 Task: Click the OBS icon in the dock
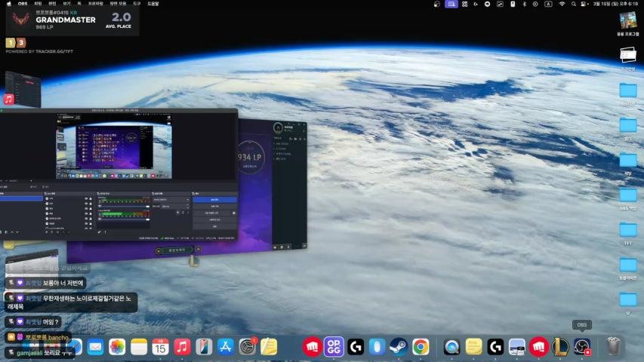[581, 347]
